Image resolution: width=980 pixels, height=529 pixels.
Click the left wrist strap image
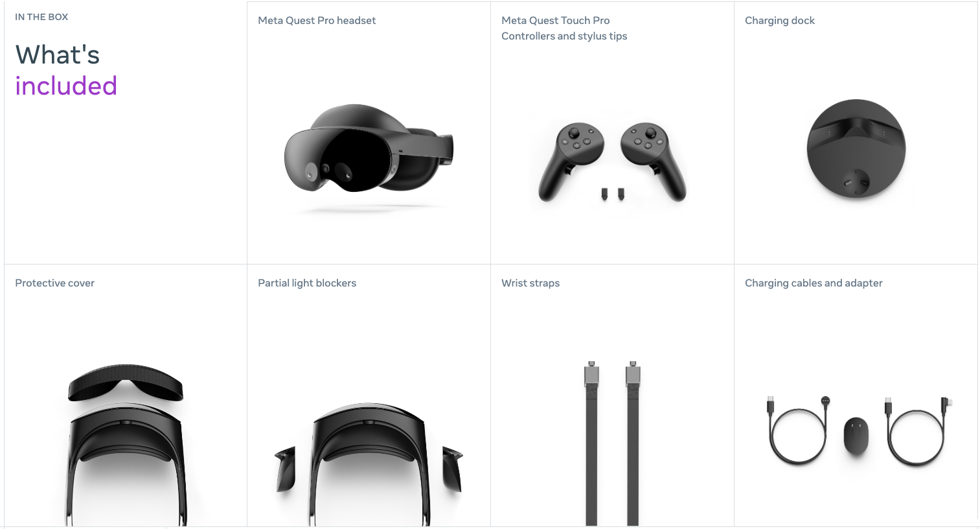click(591, 443)
